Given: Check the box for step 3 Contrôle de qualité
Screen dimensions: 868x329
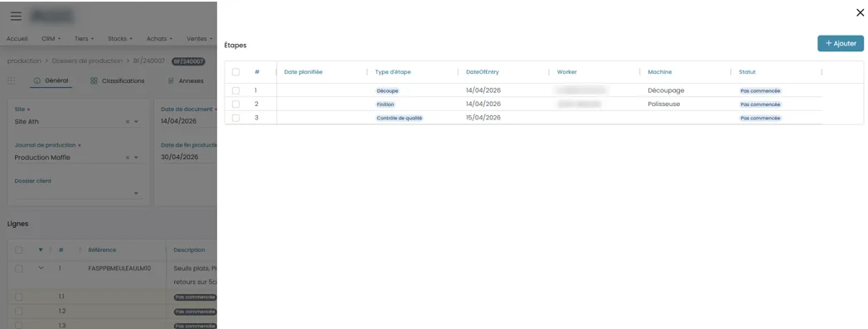Looking at the screenshot, I should pyautogui.click(x=235, y=118).
